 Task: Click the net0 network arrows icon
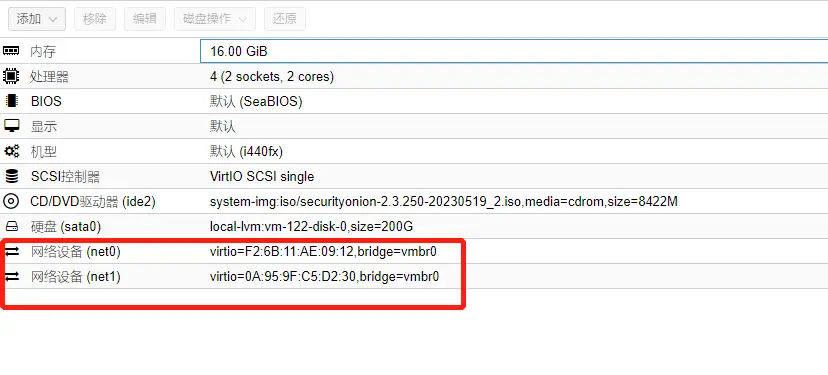point(11,252)
